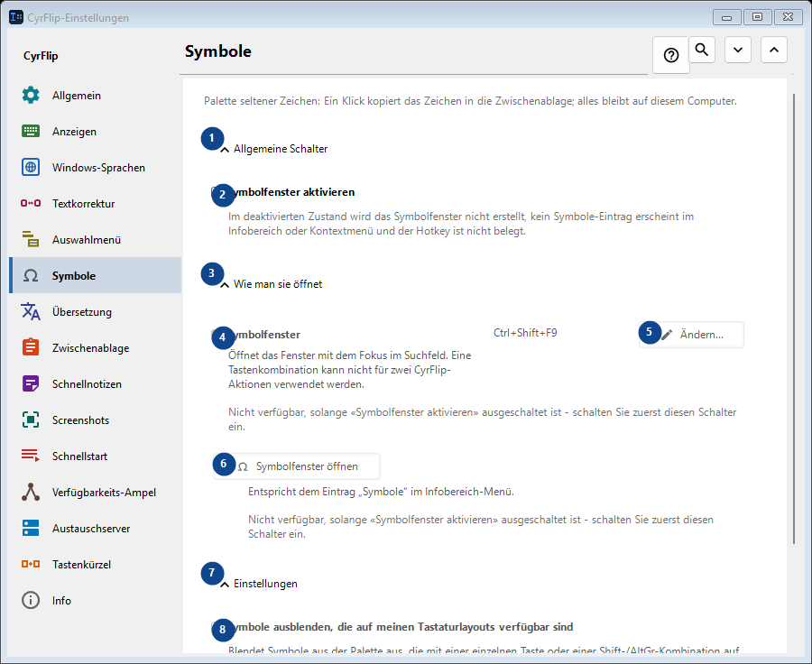Viewport: 812px width, 664px height.
Task: Click the CyrFlip app icon in title bar
Action: click(x=16, y=17)
